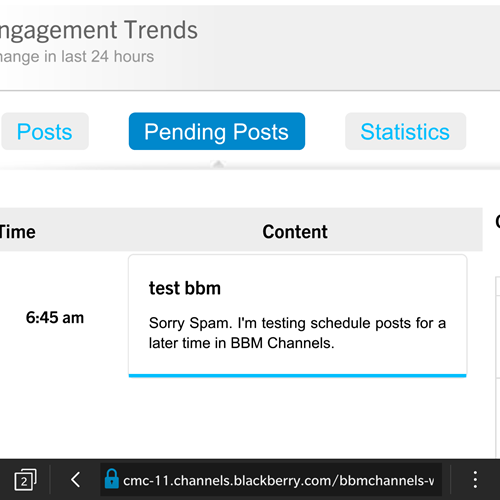The image size is (500, 500).
Task: Open the Statistics tab
Action: coord(405,131)
